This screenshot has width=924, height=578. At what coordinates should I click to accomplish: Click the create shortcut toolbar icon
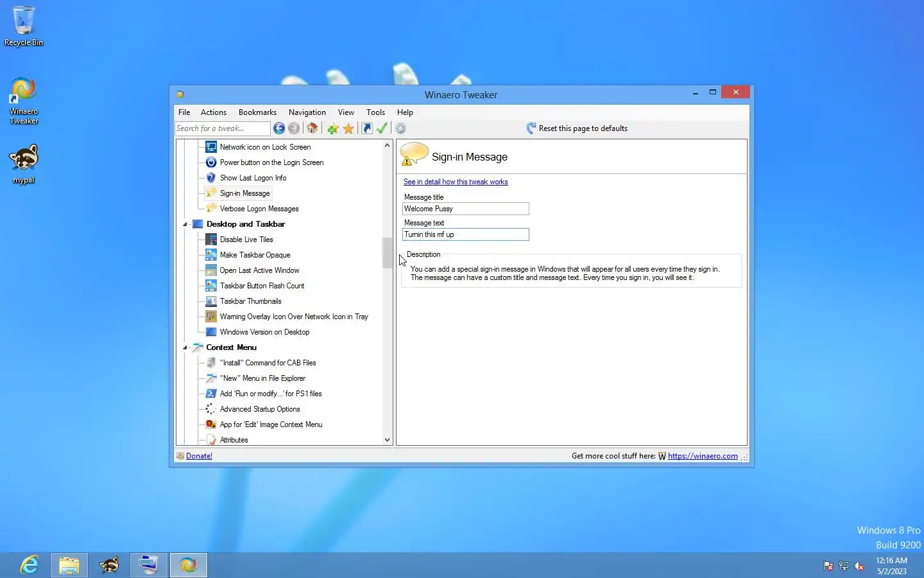click(x=367, y=128)
